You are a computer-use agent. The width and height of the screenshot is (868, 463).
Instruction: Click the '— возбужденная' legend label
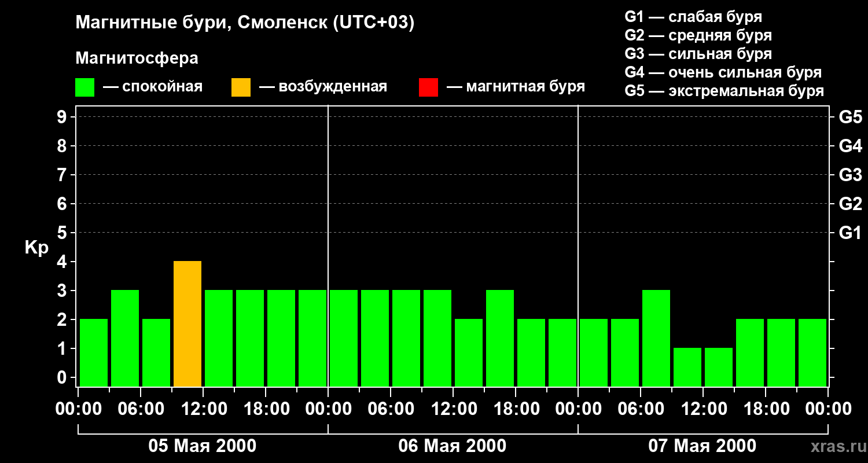(323, 87)
